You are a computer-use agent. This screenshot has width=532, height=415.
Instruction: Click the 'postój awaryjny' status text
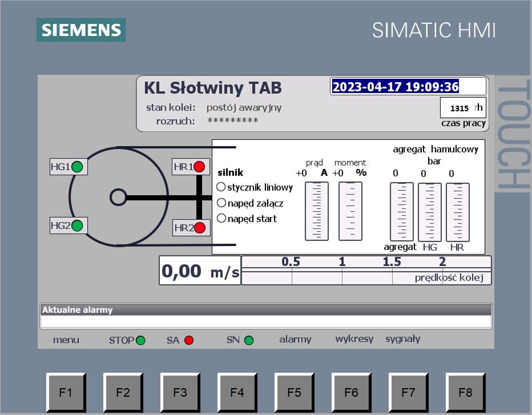pyautogui.click(x=244, y=108)
